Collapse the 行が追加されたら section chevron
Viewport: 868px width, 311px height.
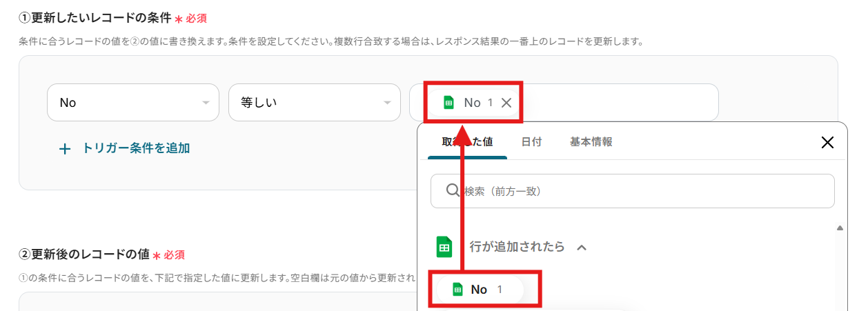tap(581, 247)
